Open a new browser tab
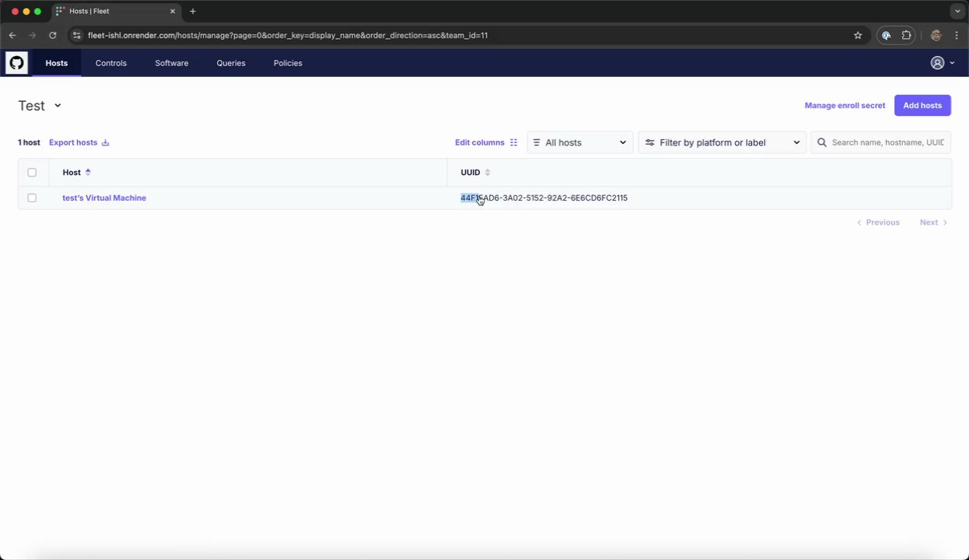Screen dimensions: 969x560 click(x=193, y=11)
